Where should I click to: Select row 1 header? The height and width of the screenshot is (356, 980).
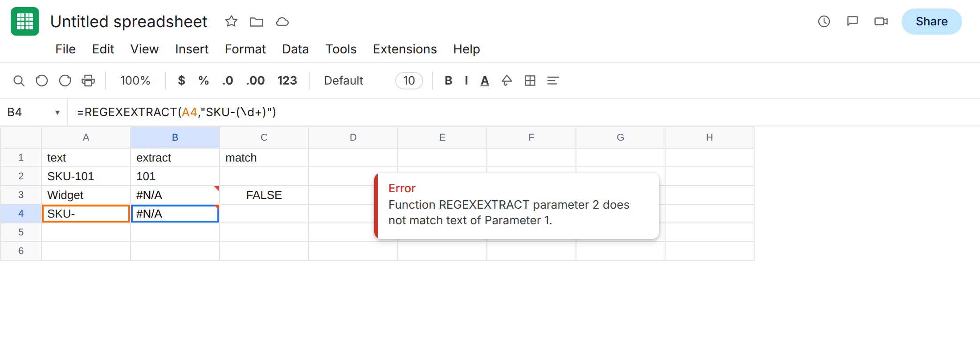tap(21, 158)
